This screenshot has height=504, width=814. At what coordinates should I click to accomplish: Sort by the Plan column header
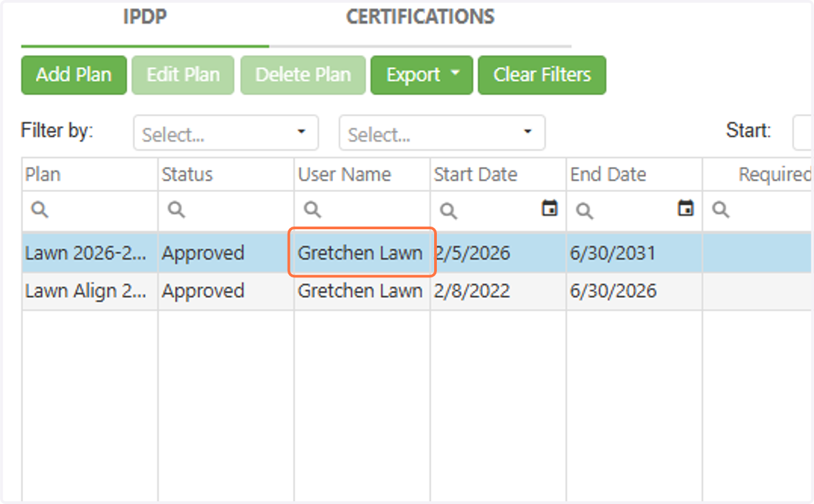click(90, 174)
